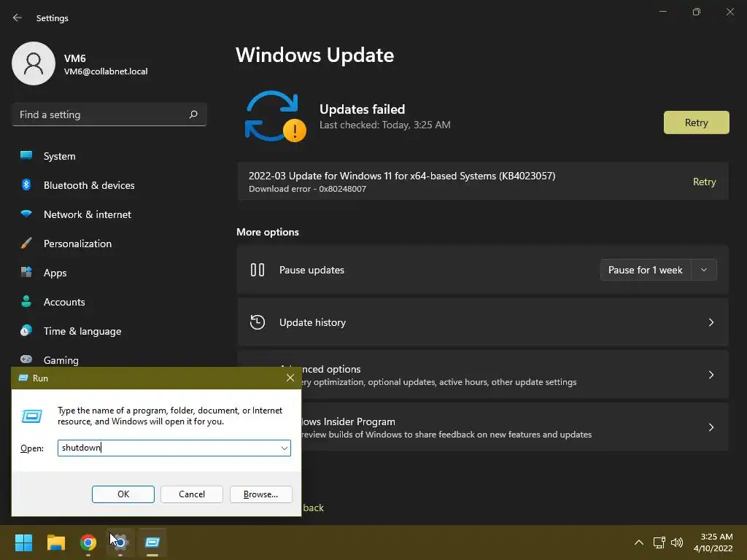Click the Accounts person icon in sidebar
Viewport: 747px width, 560px height.
click(x=26, y=301)
